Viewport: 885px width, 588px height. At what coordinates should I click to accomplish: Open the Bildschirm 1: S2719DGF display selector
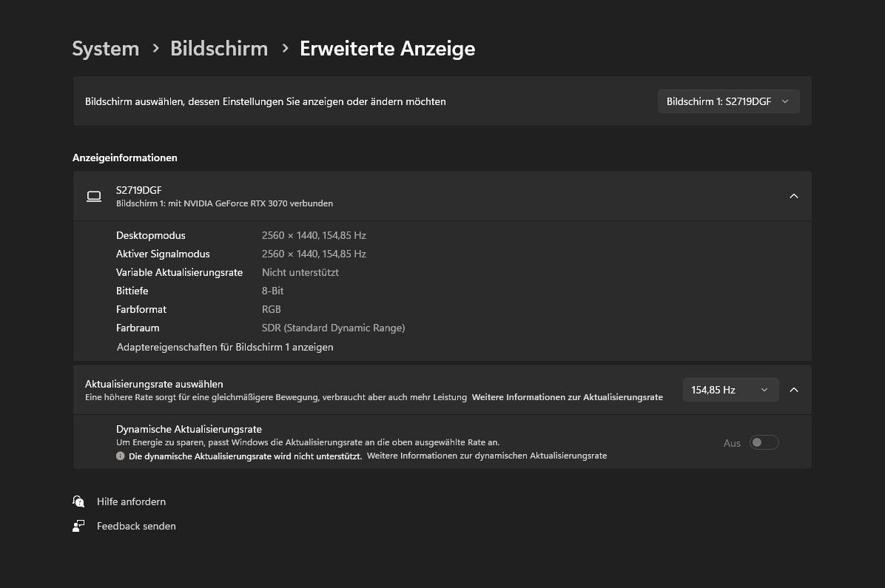coord(727,101)
